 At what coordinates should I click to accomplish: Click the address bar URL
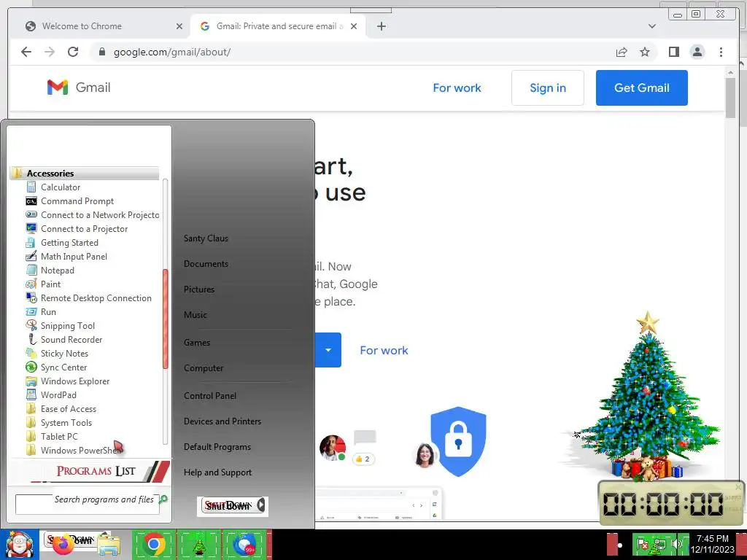(x=172, y=52)
